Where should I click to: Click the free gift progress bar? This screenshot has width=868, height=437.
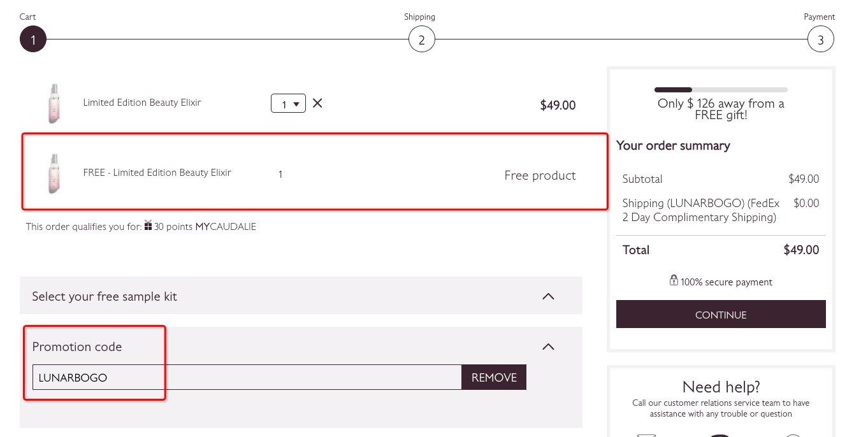[x=721, y=90]
